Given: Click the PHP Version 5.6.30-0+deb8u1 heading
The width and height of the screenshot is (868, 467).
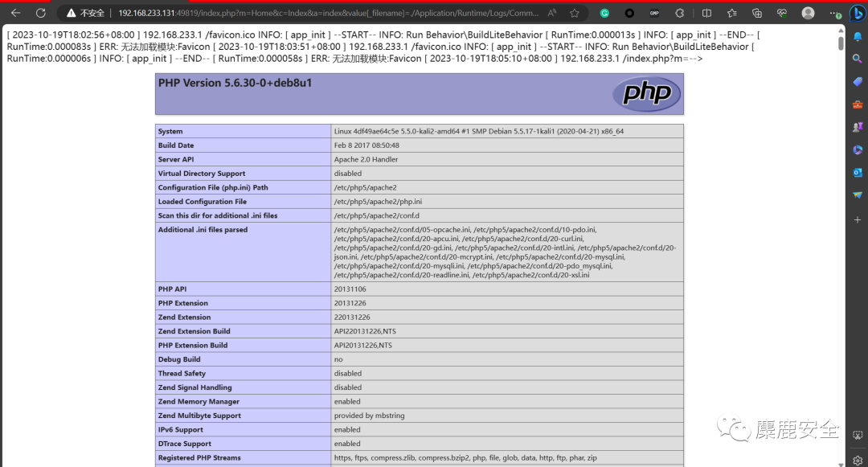Looking at the screenshot, I should [235, 83].
